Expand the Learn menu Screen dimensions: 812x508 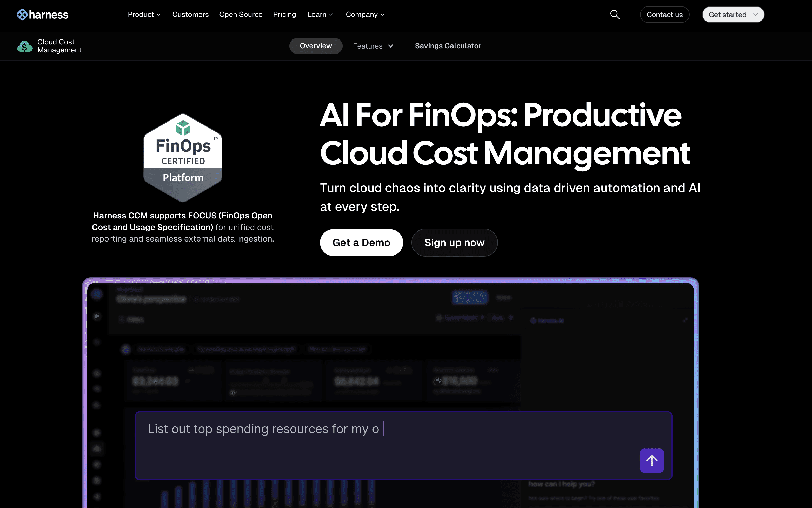(x=320, y=15)
